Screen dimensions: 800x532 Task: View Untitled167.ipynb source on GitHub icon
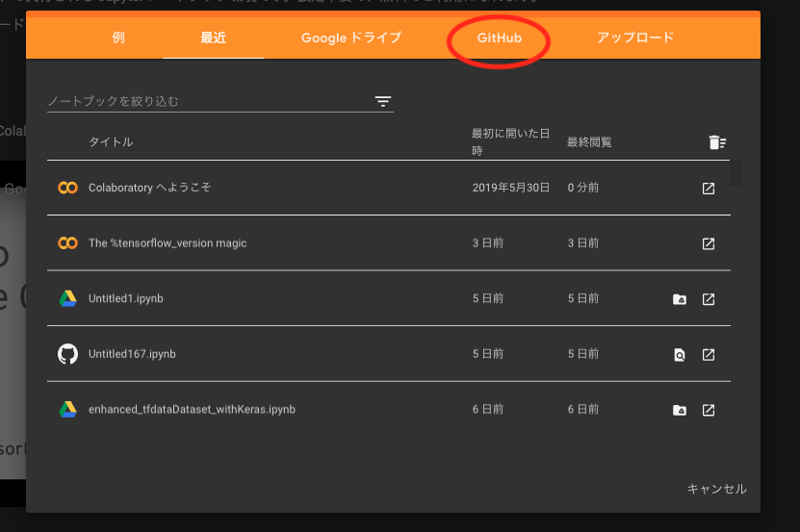[x=680, y=354]
